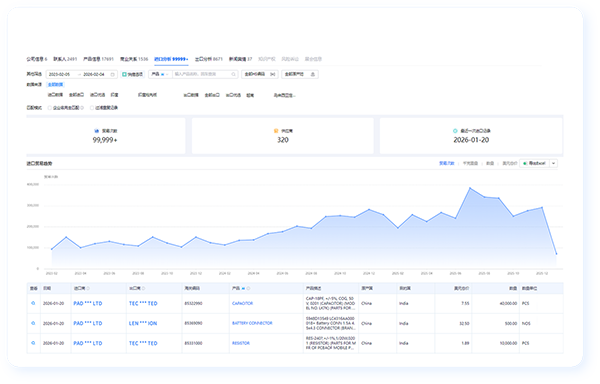Image resolution: width=600 pixels, height=384 pixels.
Task: Tick the first match-mode checkbox
Action: coord(49,108)
